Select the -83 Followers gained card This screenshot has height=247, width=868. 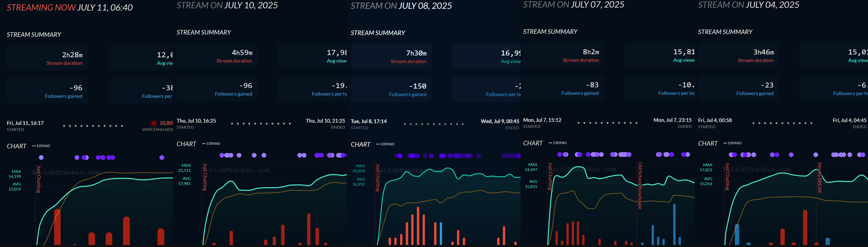[x=563, y=88]
